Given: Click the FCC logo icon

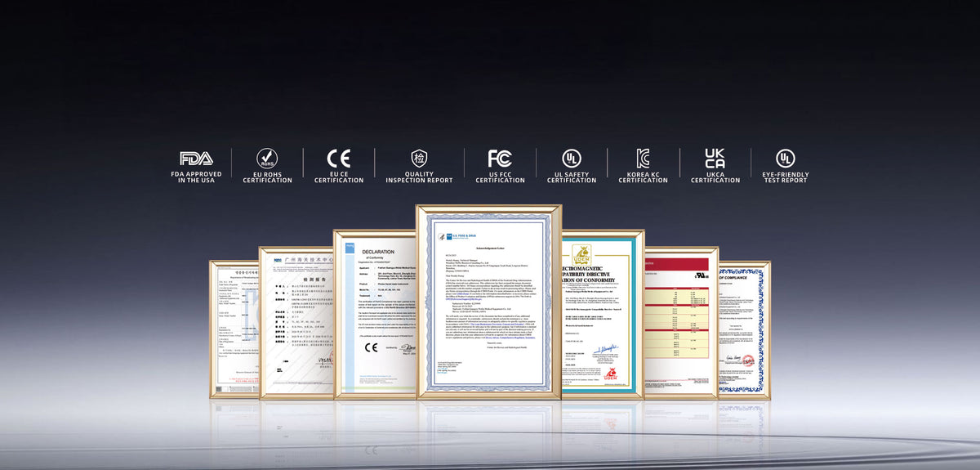Looking at the screenshot, I should (500, 159).
